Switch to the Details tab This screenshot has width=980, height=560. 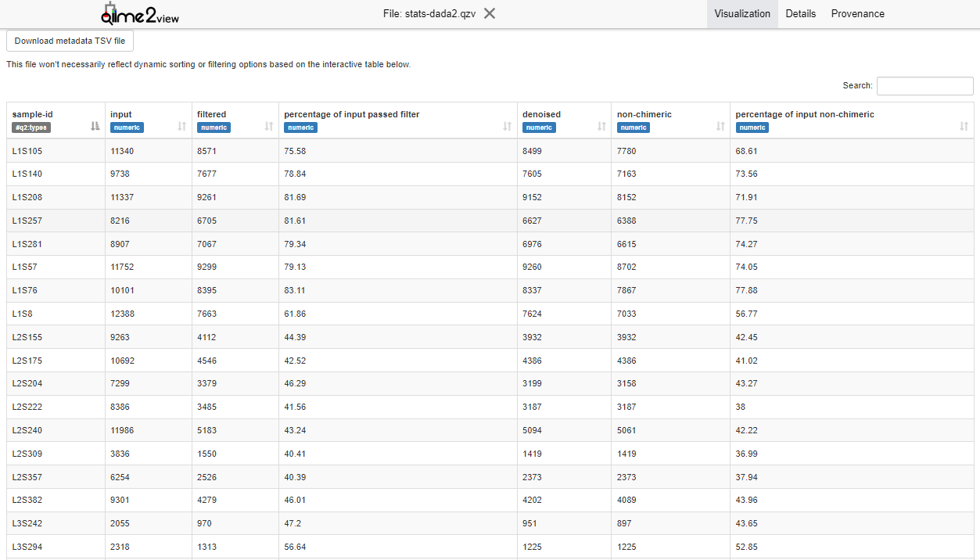click(x=800, y=13)
